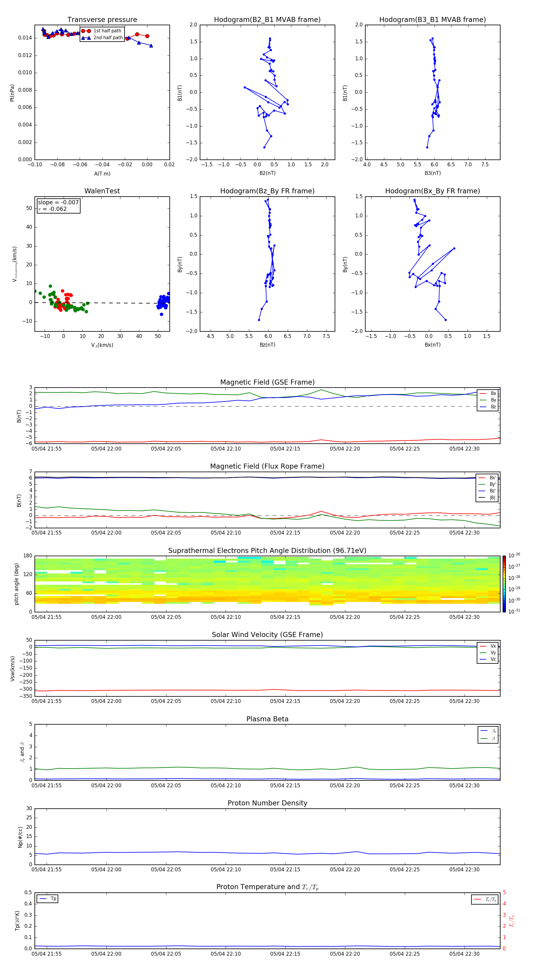Screen dimensions: 535x980
Task: Select the Bz' entry in Flux Rope legend
Action: 487,491
